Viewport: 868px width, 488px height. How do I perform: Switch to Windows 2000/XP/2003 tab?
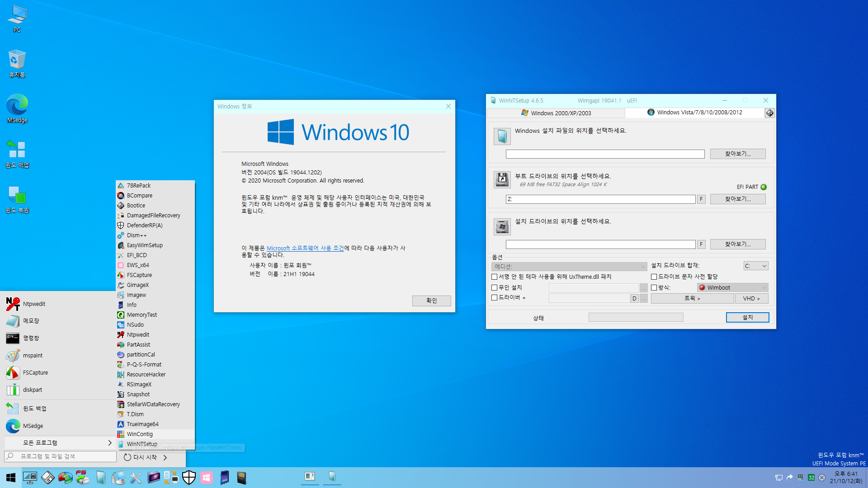coord(556,113)
